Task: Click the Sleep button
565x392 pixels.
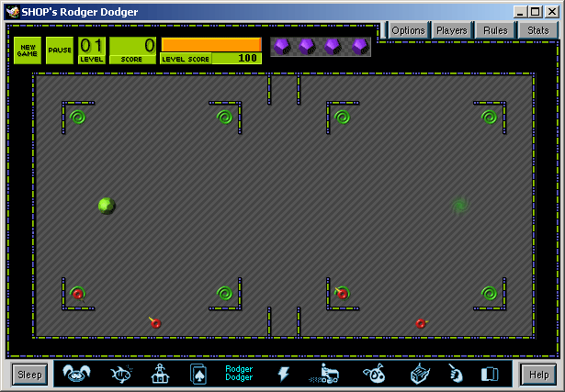Action: coord(29,375)
